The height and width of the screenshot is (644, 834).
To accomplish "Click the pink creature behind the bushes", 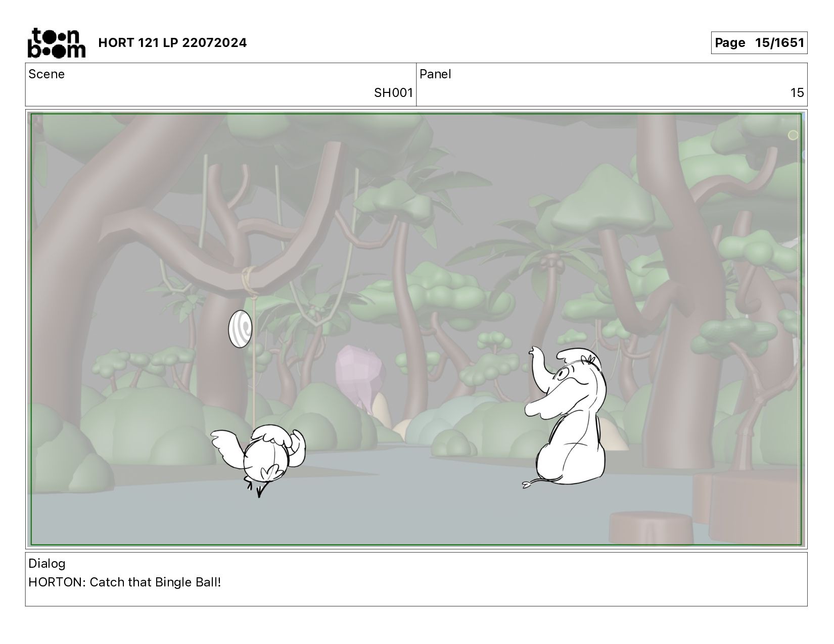I will (361, 376).
